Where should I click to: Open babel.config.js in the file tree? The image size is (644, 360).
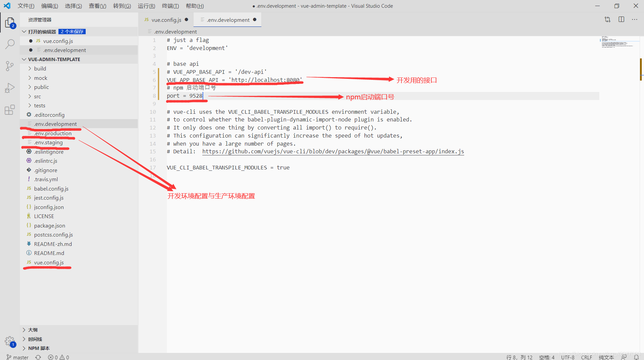pos(79,189)
